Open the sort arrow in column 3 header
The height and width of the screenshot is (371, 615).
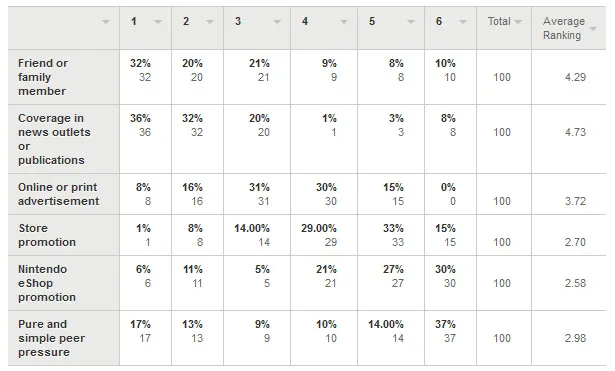point(277,22)
